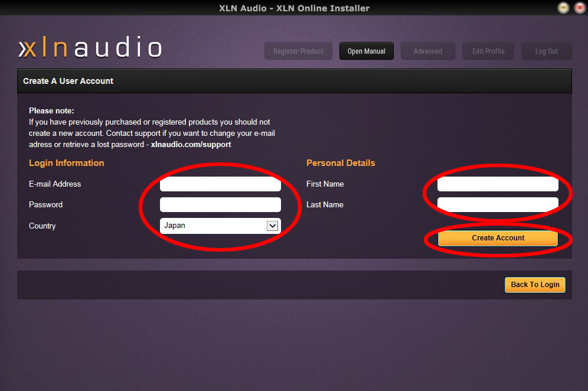Click the First Name label
The width and height of the screenshot is (588, 391).
tap(325, 184)
